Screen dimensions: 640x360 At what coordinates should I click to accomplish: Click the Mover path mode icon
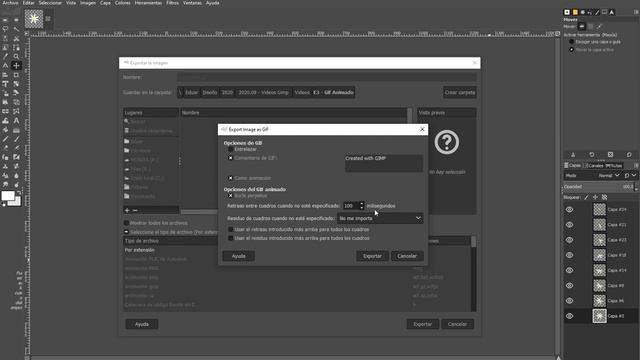[599, 27]
